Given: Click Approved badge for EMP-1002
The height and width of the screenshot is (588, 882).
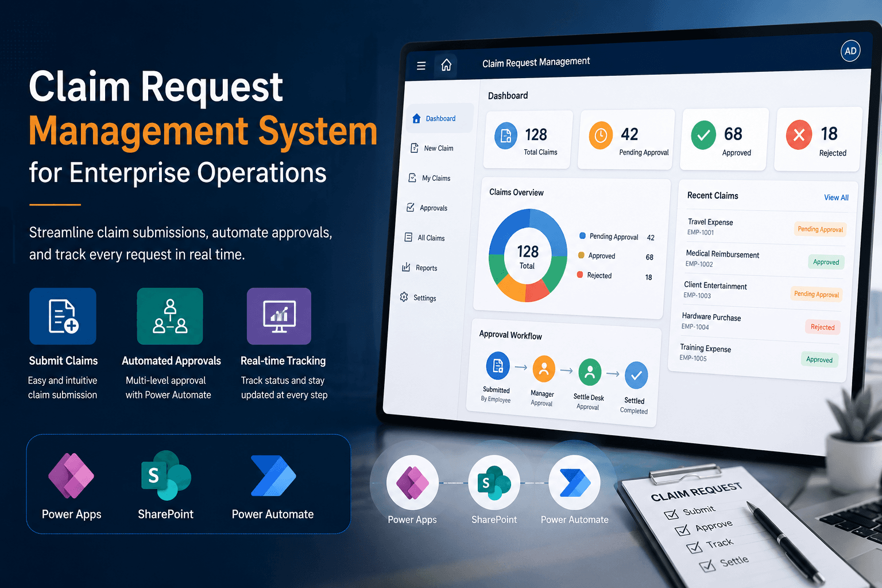Looking at the screenshot, I should [826, 262].
